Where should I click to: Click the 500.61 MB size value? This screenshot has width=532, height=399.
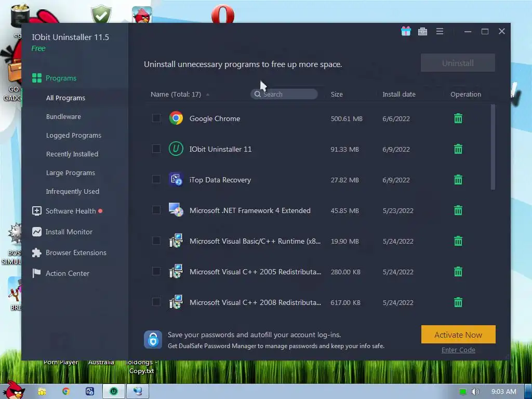click(347, 119)
